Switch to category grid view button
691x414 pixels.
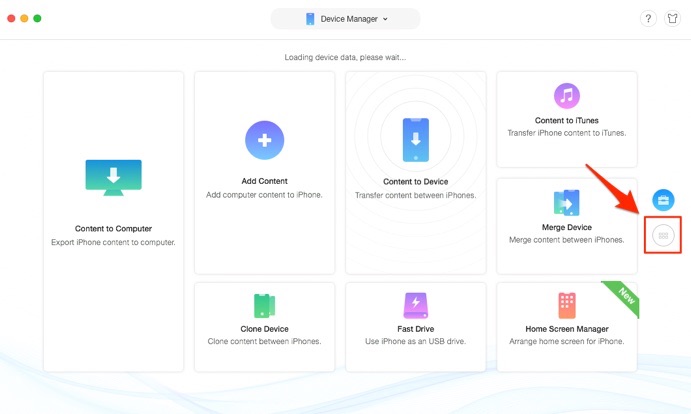[x=663, y=235]
